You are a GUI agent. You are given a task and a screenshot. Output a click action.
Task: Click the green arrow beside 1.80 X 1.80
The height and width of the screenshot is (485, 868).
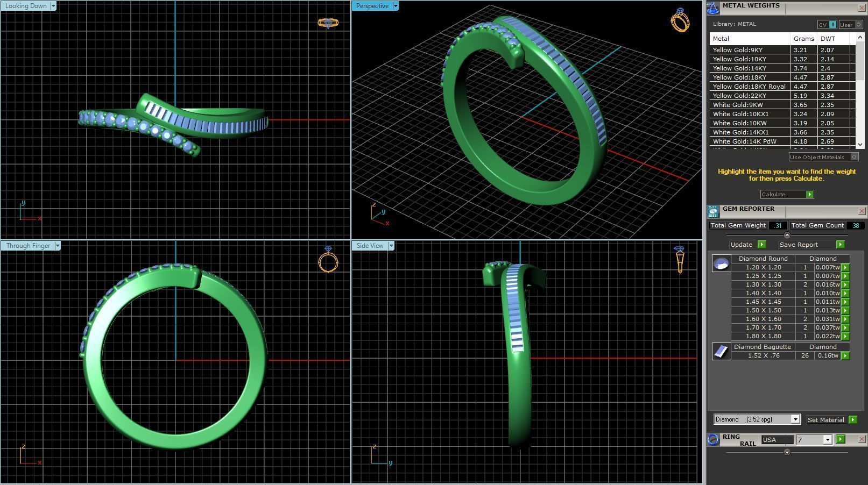point(845,336)
